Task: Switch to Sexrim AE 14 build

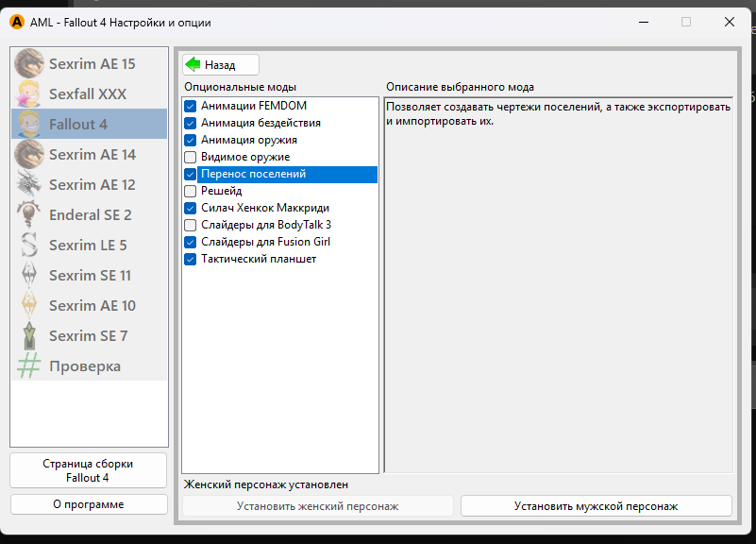Action: [92, 155]
